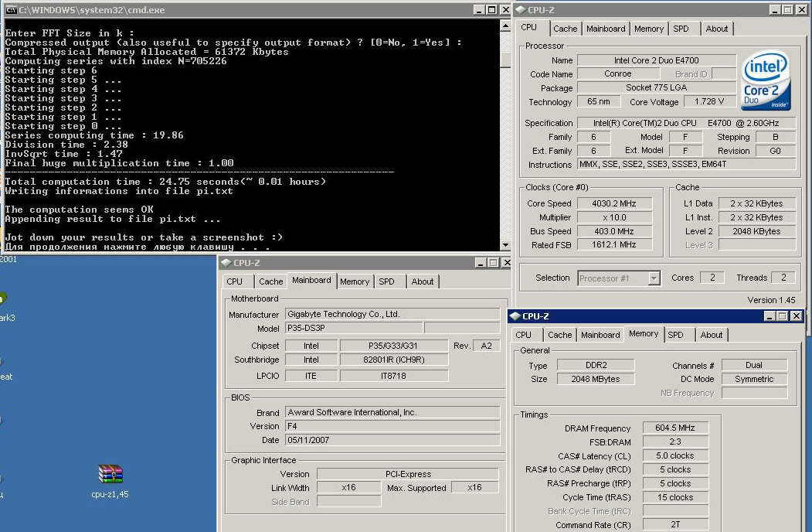Open Mainboard tab in bottom-right Memory CPU-Z window

pyautogui.click(x=600, y=335)
